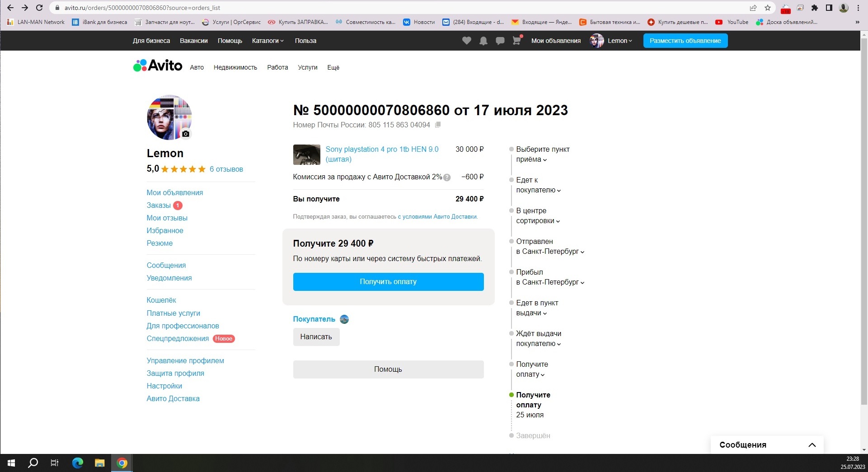The width and height of the screenshot is (868, 472).
Task: Open Настройки in sidebar
Action: 164,386
